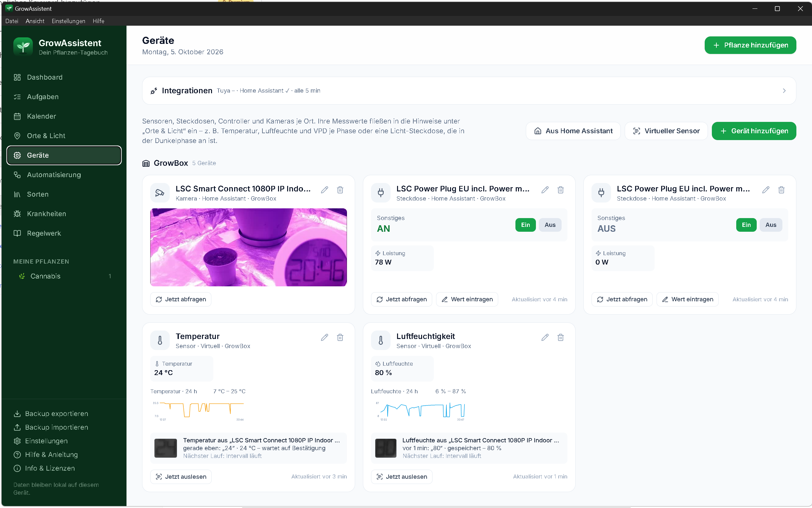
Task: Click thermometer icon on Temperatur card
Action: click(160, 340)
